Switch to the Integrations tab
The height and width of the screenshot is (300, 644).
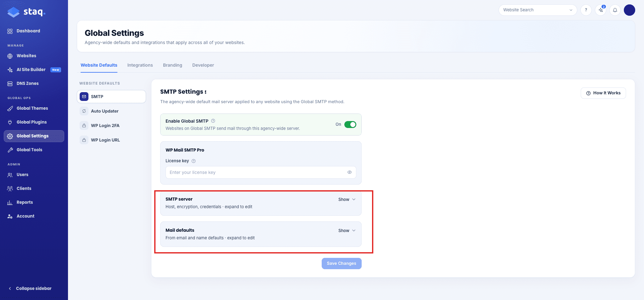point(140,65)
